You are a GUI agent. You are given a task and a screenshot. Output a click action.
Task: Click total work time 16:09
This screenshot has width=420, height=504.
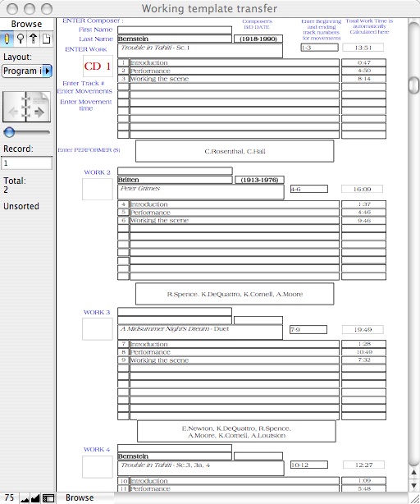[363, 189]
